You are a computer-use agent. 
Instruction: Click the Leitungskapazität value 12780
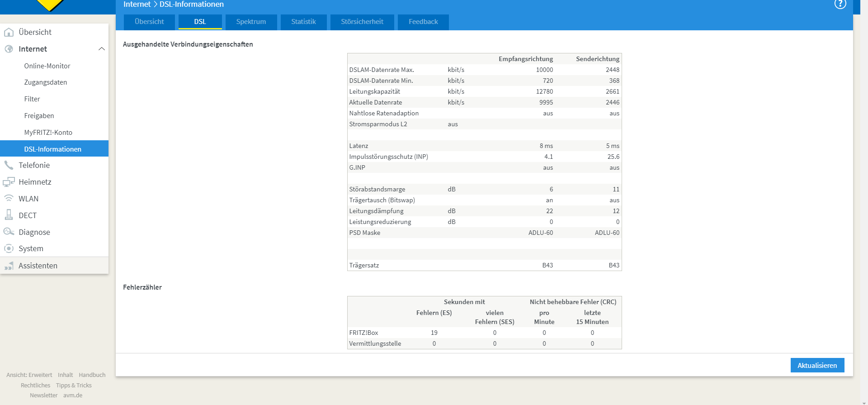pyautogui.click(x=544, y=91)
